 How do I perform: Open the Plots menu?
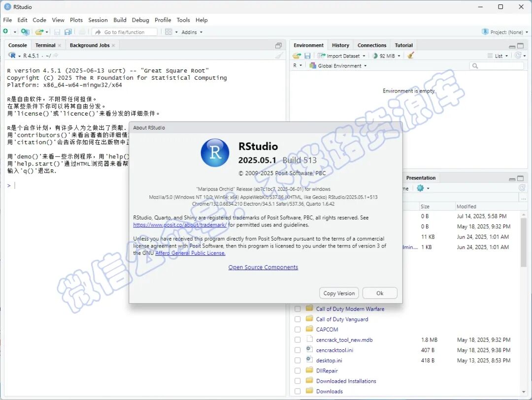coord(76,20)
